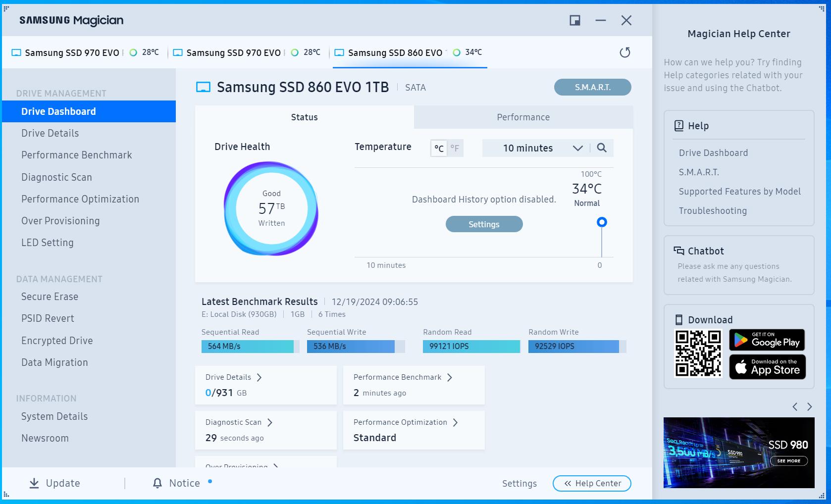Click the Update download icon
Viewport: 831px width, 504px height.
coord(34,483)
